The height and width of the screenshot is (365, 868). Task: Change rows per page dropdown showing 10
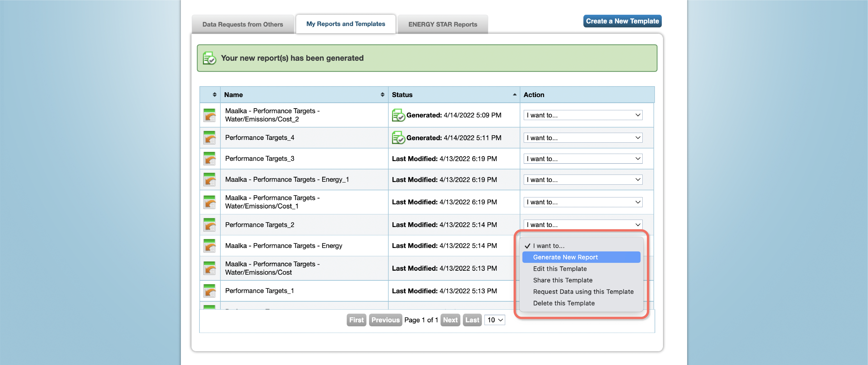click(x=495, y=320)
